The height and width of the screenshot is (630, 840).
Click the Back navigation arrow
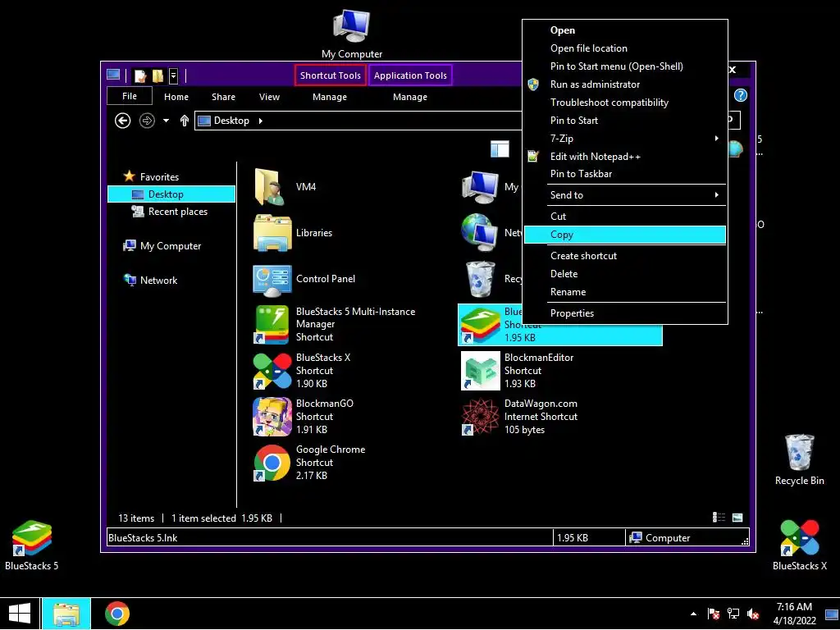[x=123, y=121]
